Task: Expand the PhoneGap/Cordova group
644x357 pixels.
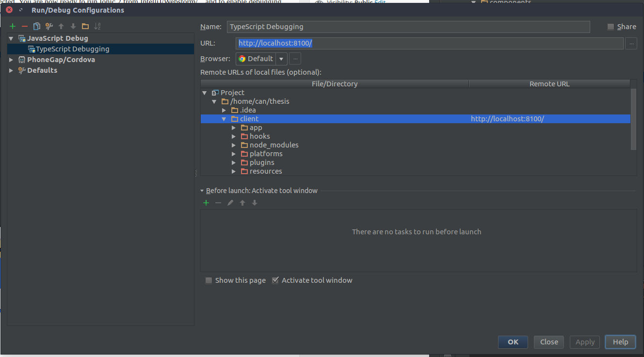Action: click(x=12, y=60)
